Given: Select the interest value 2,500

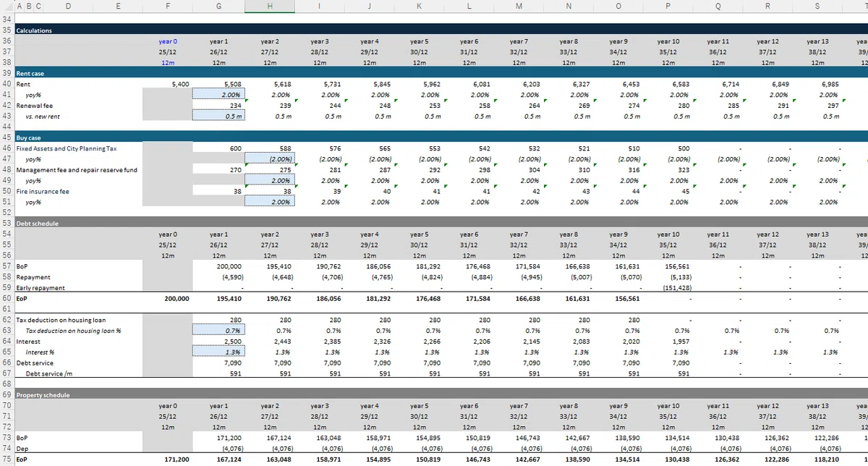Looking at the screenshot, I should 219,341.
